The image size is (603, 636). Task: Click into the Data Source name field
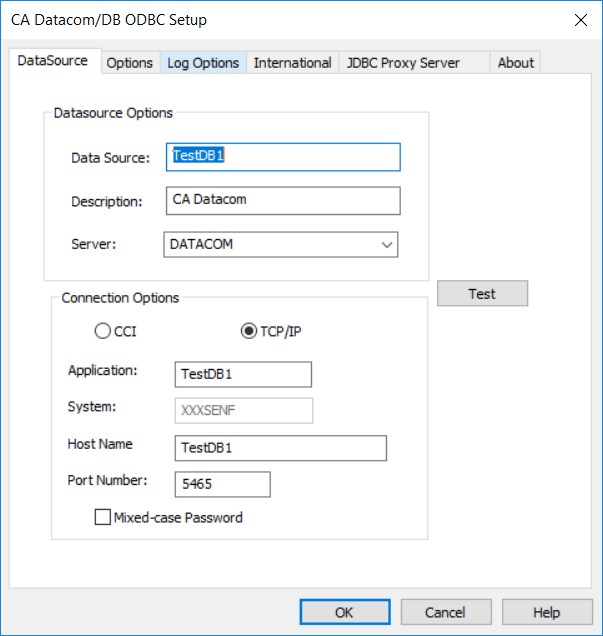283,157
